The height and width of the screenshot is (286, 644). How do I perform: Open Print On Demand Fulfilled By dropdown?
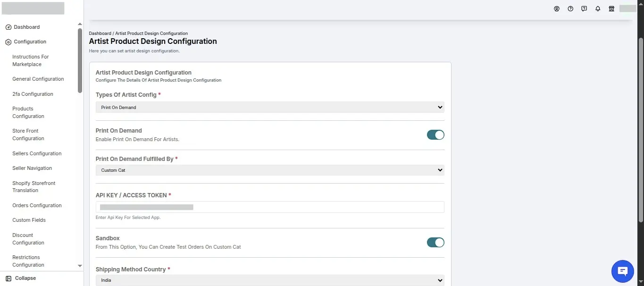[270, 170]
